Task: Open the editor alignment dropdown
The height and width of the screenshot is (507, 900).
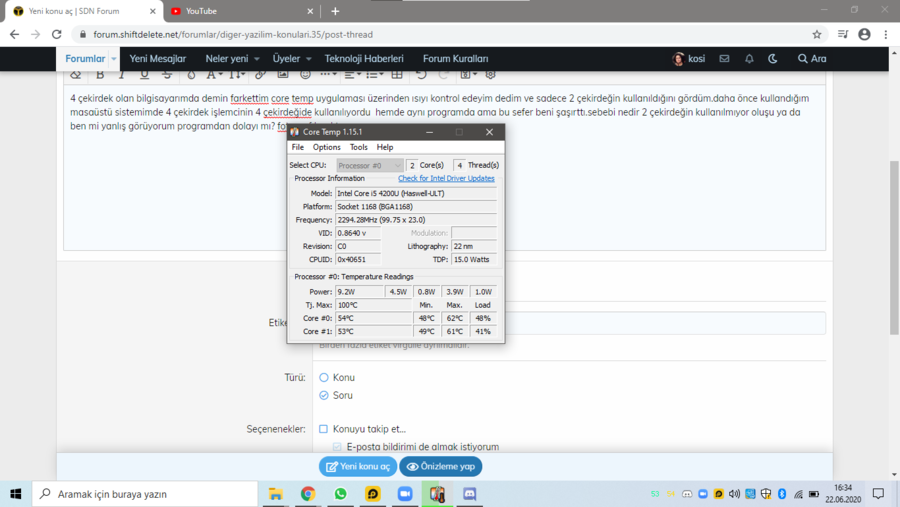Action: 352,75
